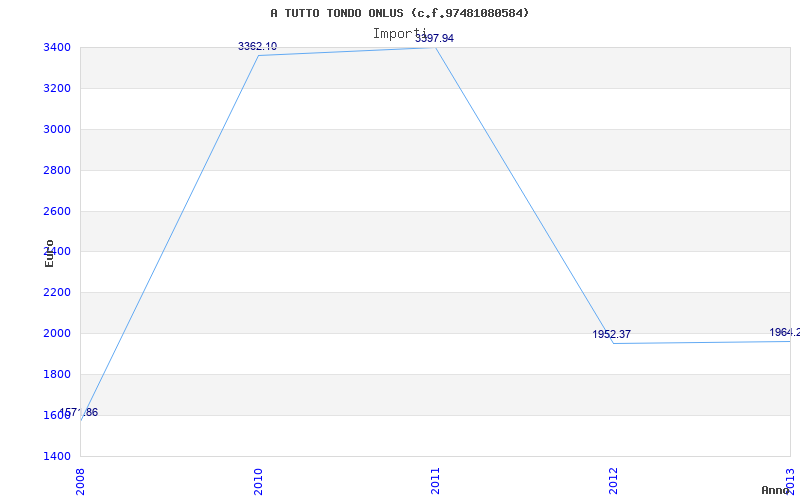Click the 2012 x-axis year label
The width and height of the screenshot is (800, 500).
[613, 481]
